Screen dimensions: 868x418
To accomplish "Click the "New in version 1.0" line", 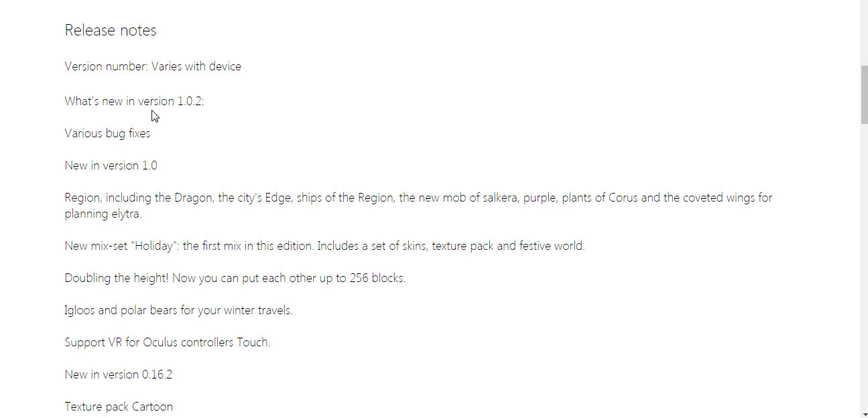I will [111, 165].
